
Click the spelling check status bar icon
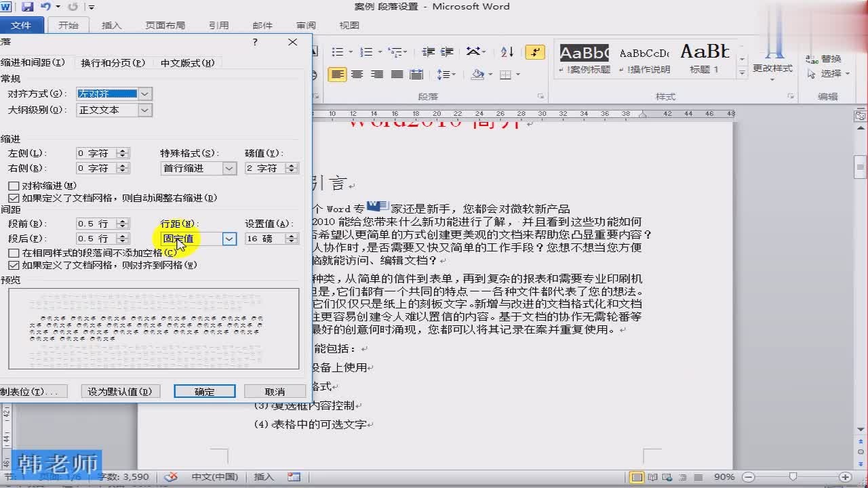click(170, 477)
